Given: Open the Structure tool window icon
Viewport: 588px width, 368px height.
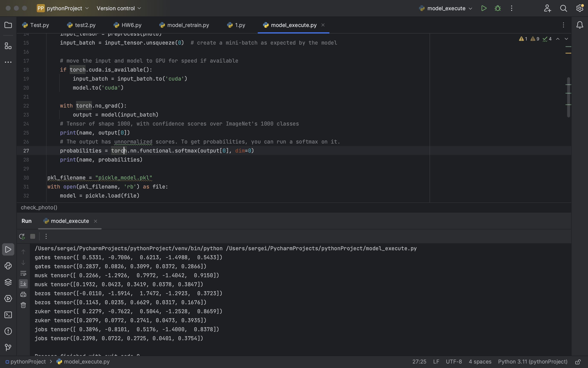Looking at the screenshot, I should coord(8,46).
